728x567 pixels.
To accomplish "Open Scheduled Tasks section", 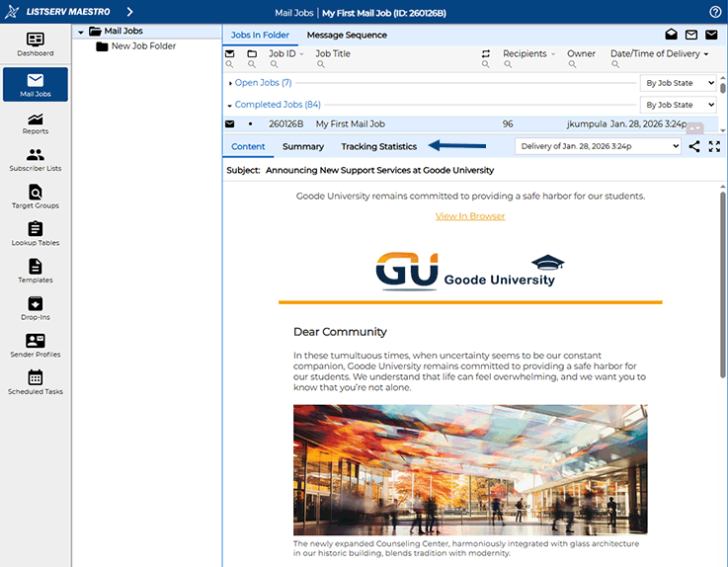I will pyautogui.click(x=36, y=382).
